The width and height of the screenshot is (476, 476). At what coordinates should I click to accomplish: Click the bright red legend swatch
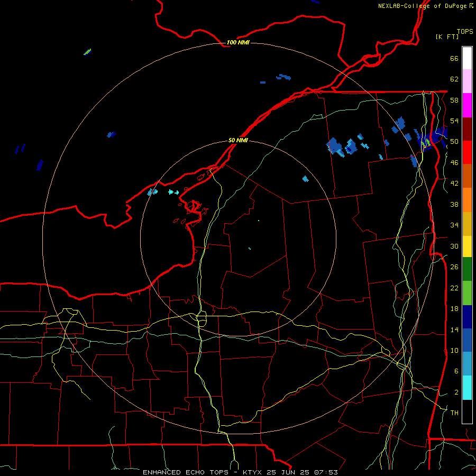point(467,152)
